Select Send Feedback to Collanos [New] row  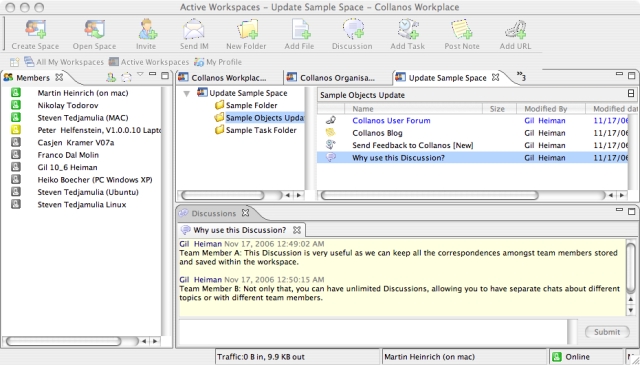coord(473,145)
